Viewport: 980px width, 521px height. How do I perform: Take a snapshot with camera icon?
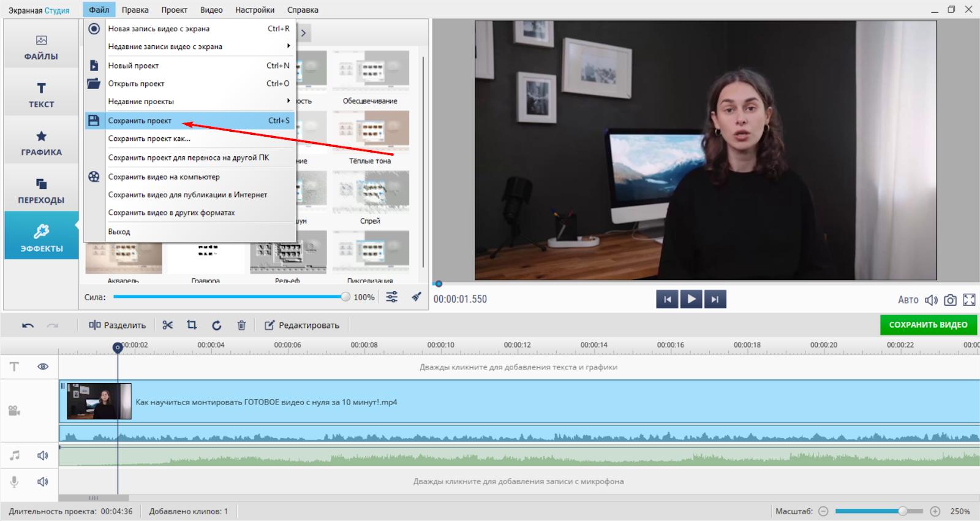[950, 300]
